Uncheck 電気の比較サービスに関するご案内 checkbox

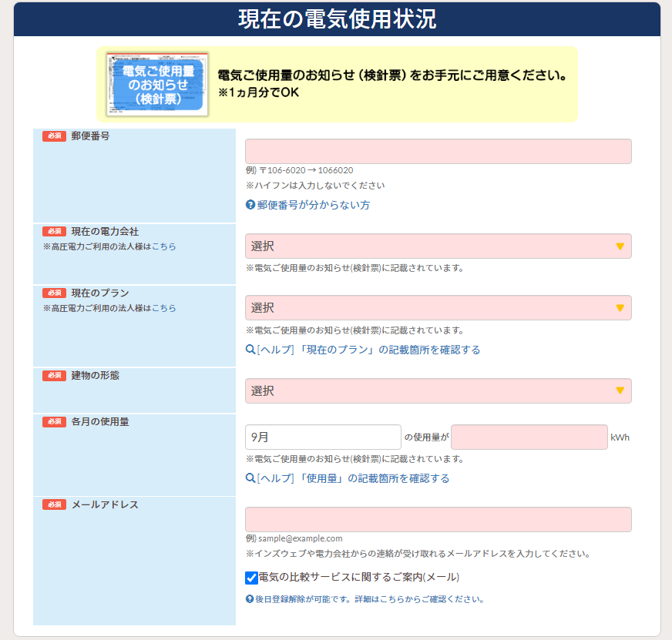pos(251,578)
